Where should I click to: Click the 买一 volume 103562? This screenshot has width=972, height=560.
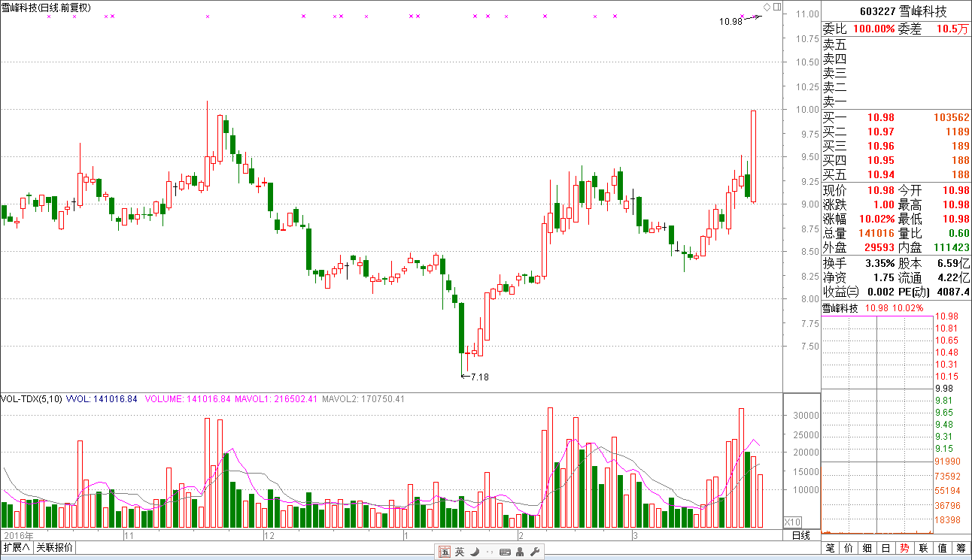[x=951, y=117]
